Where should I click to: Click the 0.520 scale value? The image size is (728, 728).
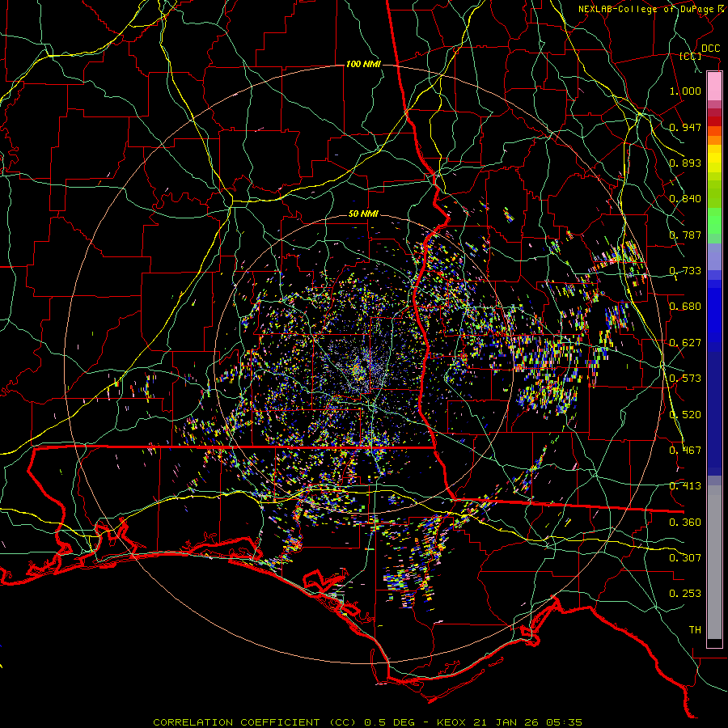click(x=685, y=415)
